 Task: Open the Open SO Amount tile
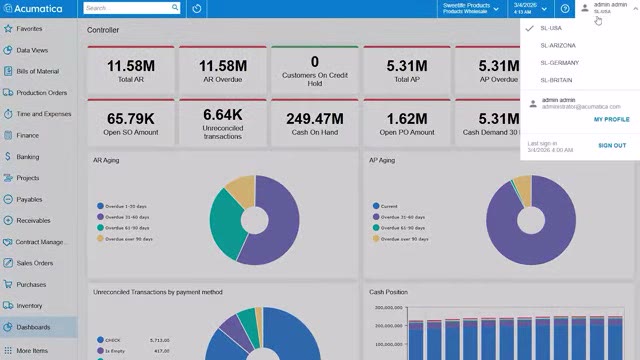coord(131,122)
